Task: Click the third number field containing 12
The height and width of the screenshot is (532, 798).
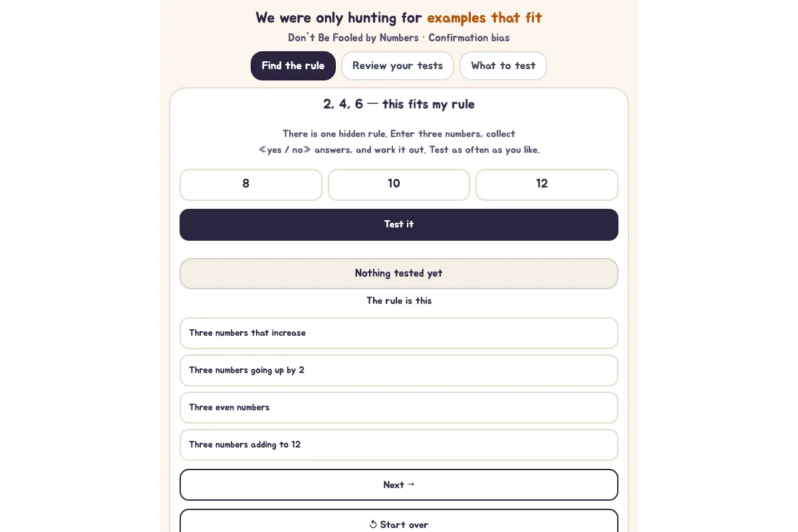Action: pos(547,184)
